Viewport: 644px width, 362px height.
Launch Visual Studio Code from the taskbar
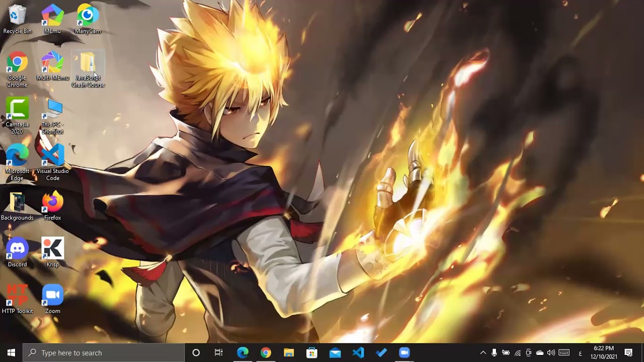click(x=358, y=352)
